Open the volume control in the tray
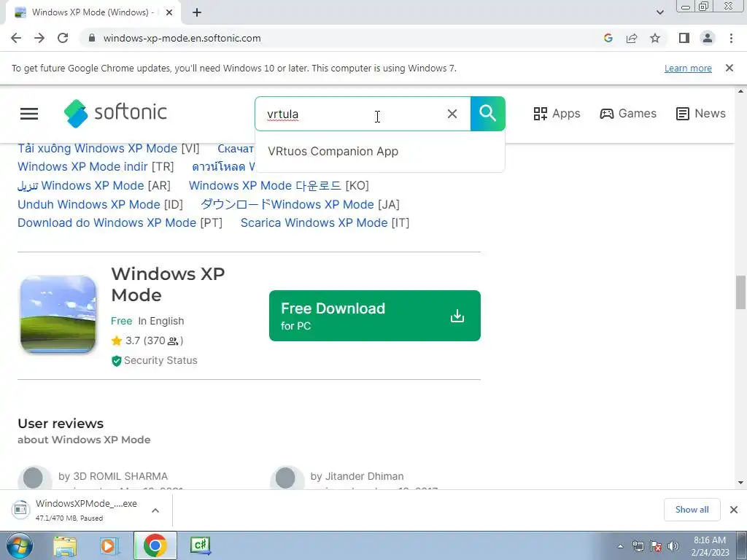Image resolution: width=747 pixels, height=560 pixels. 673,546
